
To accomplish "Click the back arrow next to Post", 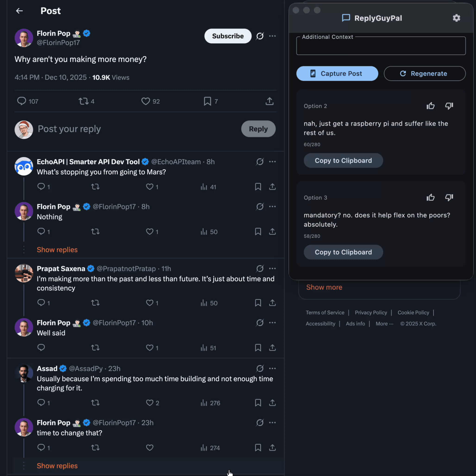I will pyautogui.click(x=19, y=11).
